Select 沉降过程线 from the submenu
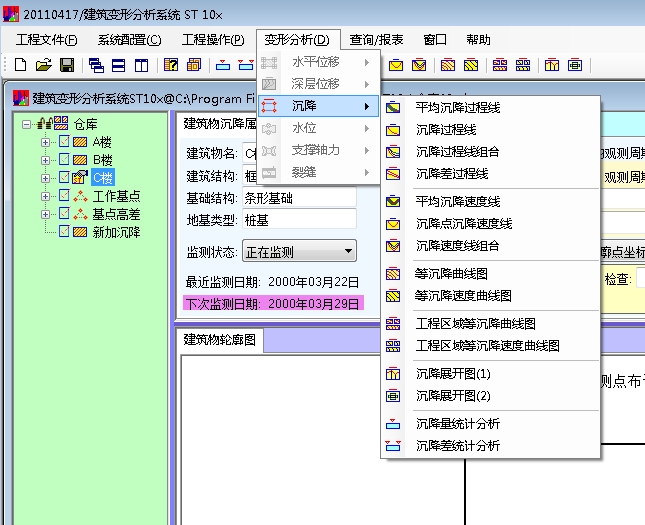The image size is (645, 525). (490, 130)
